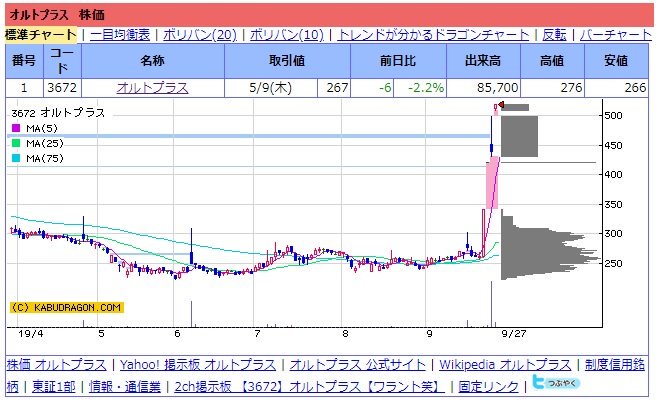Click the Twitter つぶやく button
Image resolution: width=658 pixels, height=404 pixels.
[x=556, y=382]
